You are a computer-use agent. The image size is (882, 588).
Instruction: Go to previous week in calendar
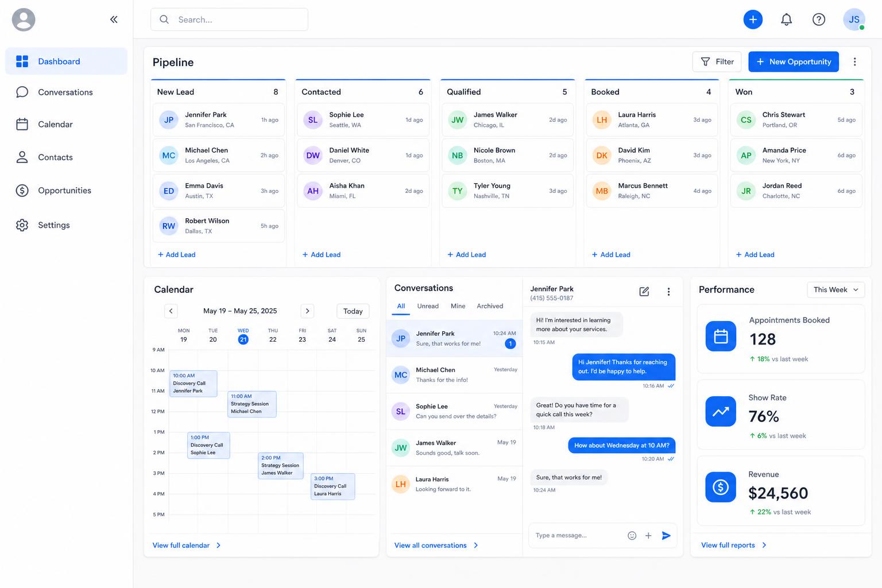click(171, 311)
